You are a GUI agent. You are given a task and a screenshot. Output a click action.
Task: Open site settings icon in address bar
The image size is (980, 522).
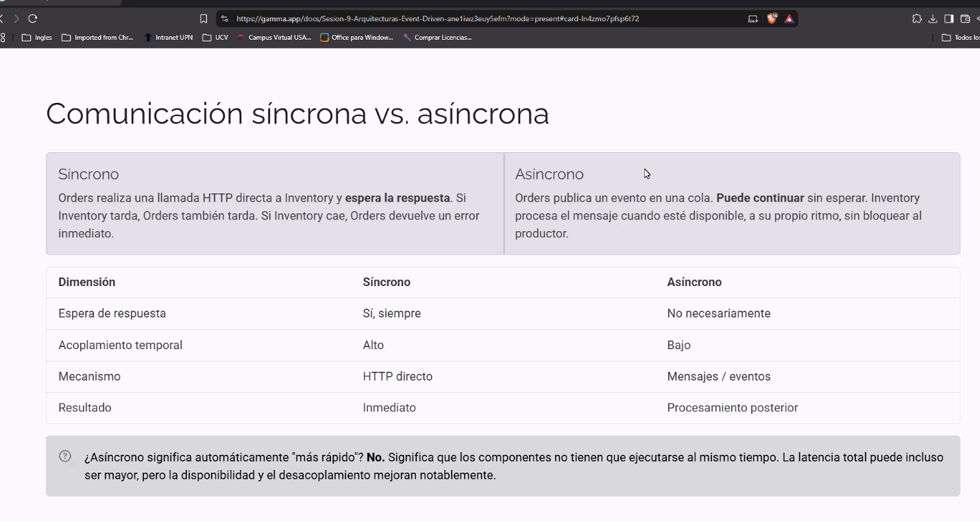click(x=225, y=19)
